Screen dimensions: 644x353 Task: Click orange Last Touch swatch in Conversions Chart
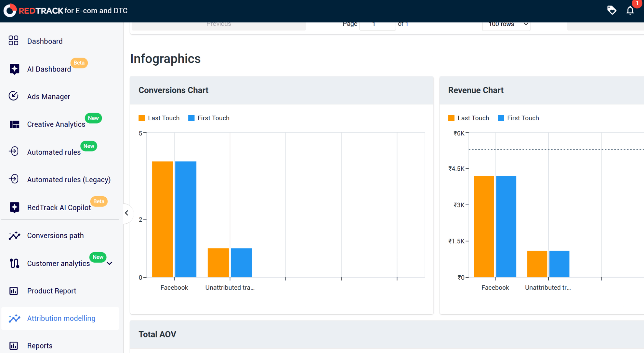click(142, 118)
